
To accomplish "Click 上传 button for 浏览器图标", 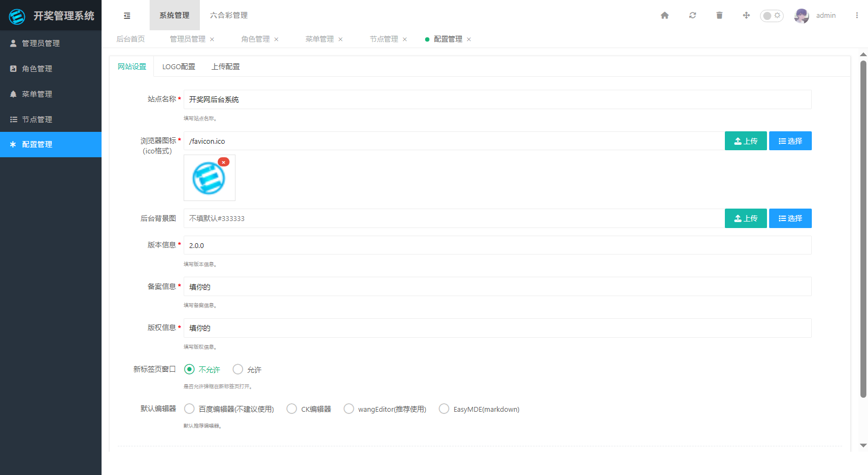I will tap(746, 141).
